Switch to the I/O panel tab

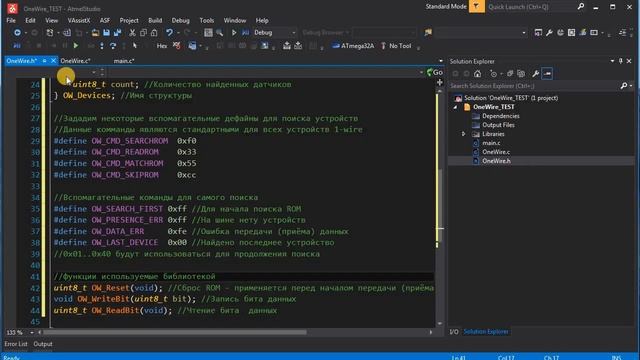point(454,332)
